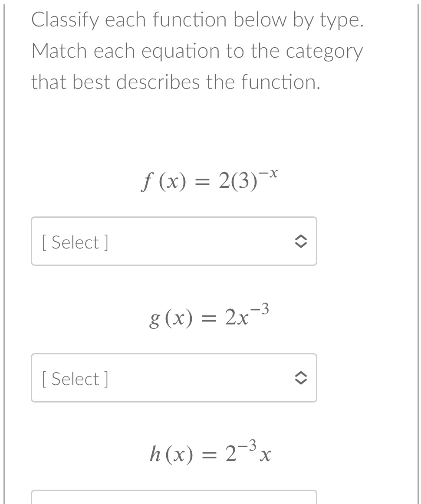The width and height of the screenshot is (421, 504).
Task: Click the double-arrow icon in the second dropdown
Action: (x=302, y=378)
